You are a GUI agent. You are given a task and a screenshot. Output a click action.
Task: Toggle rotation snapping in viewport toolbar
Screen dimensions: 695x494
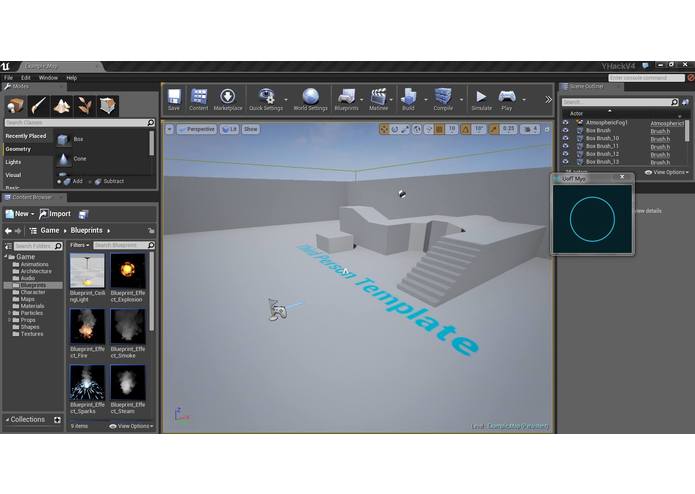coord(466,129)
